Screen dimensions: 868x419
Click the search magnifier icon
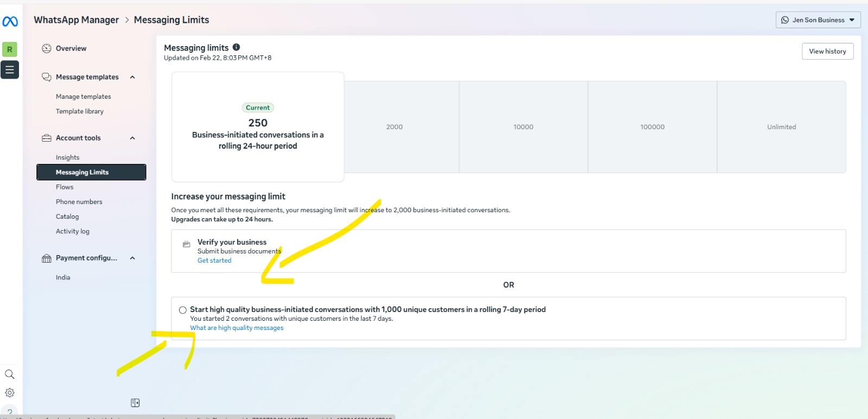point(10,374)
